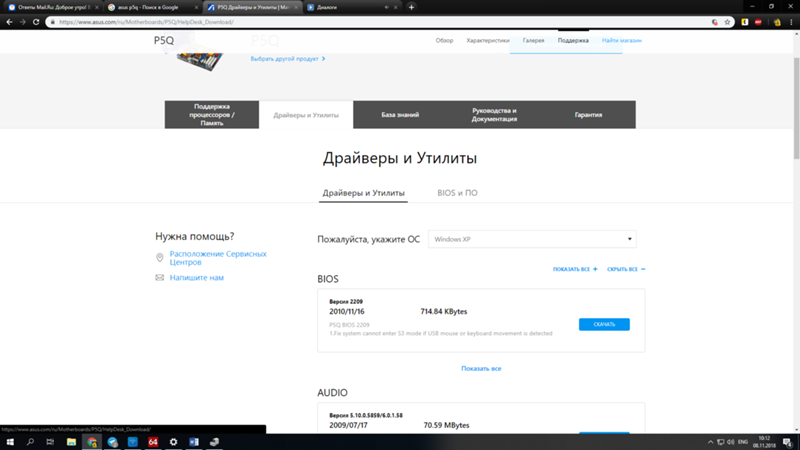Image resolution: width=800 pixels, height=450 pixels.
Task: Open File Explorer from taskbar
Action: (x=71, y=442)
